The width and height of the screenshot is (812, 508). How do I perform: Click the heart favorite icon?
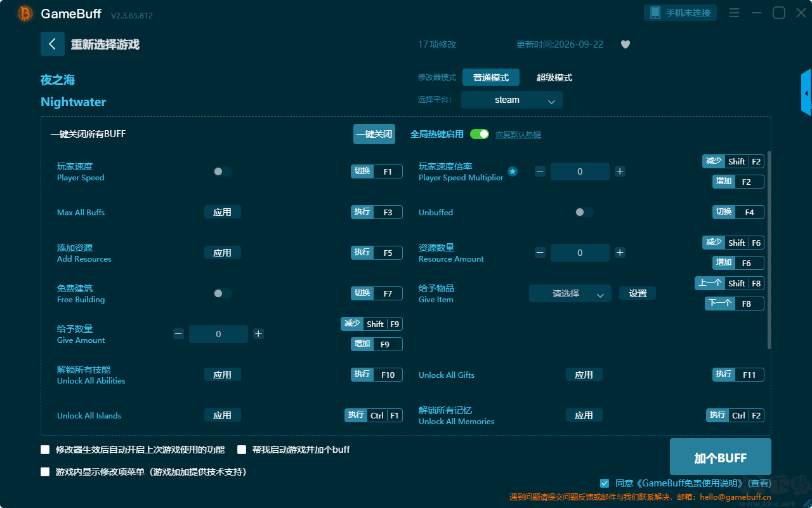[625, 44]
